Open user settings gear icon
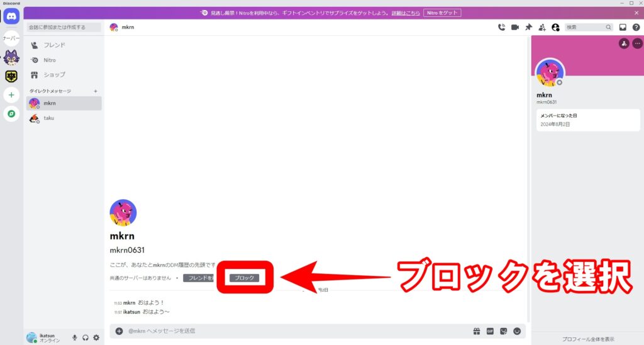644x345 pixels. pos(96,337)
